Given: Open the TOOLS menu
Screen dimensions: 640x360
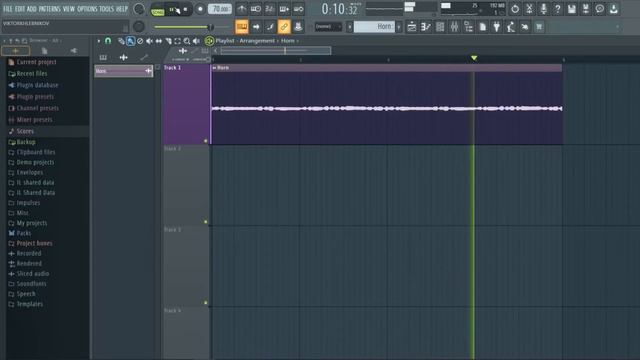Looking at the screenshot, I should click(107, 9).
